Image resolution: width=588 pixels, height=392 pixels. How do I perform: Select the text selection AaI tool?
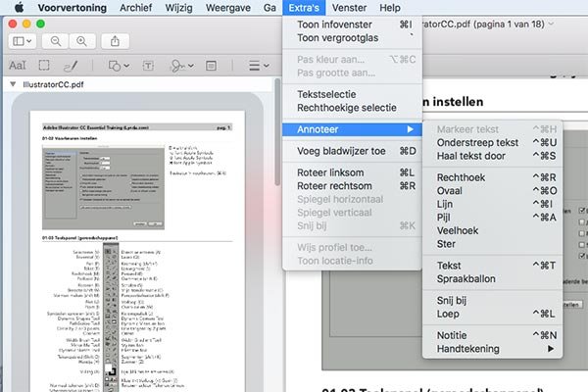click(x=18, y=66)
